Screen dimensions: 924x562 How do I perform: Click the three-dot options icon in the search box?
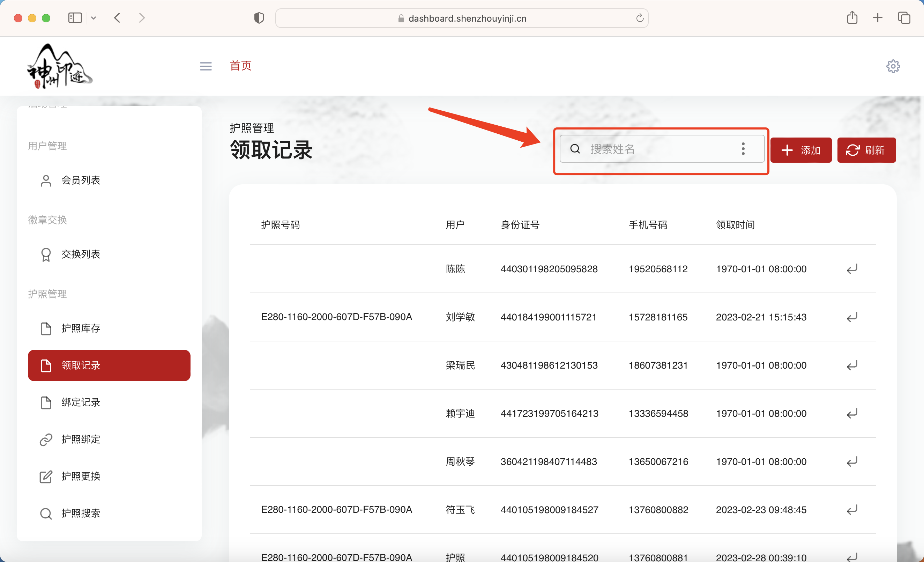(x=743, y=149)
